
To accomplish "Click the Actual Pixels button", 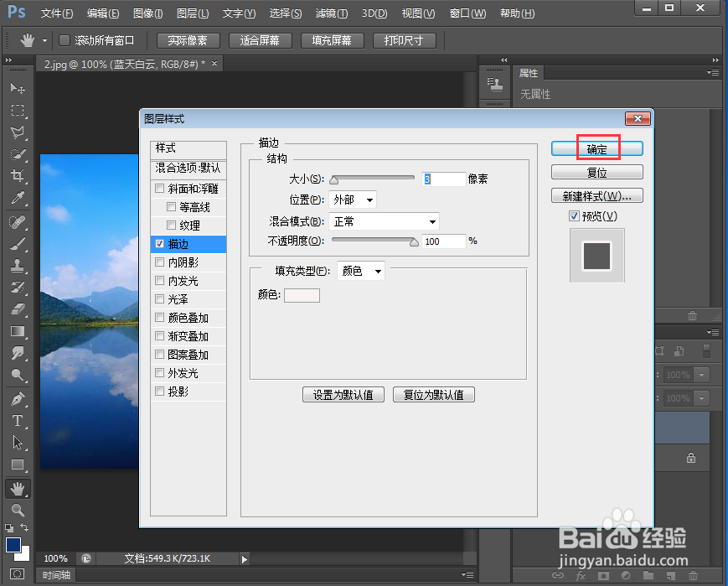I will coord(188,40).
